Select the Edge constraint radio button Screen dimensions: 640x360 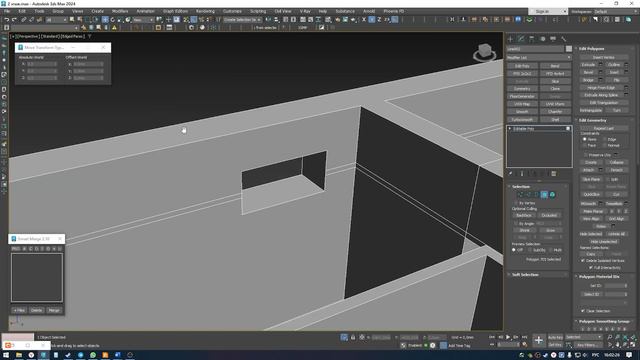605,139
